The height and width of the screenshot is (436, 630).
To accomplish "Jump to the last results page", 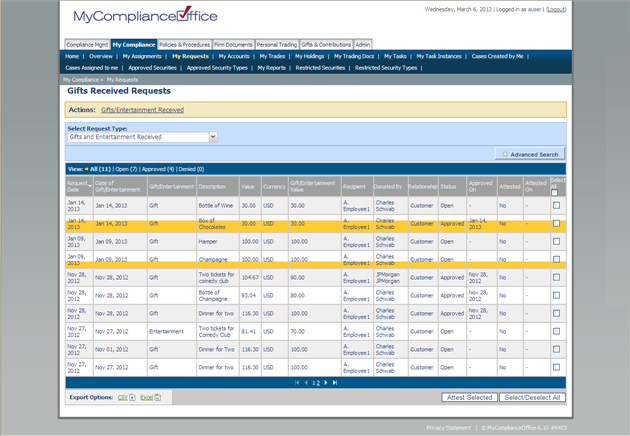I will (x=335, y=383).
